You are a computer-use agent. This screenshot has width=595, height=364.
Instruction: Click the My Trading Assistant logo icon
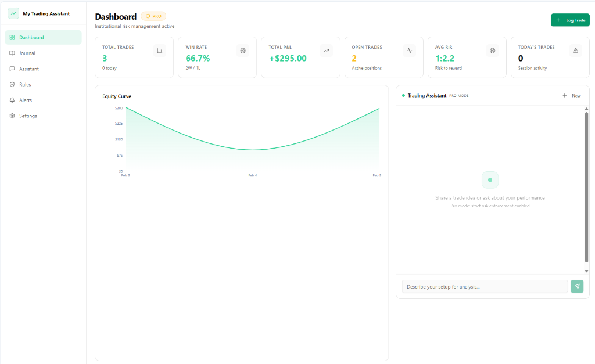13,13
